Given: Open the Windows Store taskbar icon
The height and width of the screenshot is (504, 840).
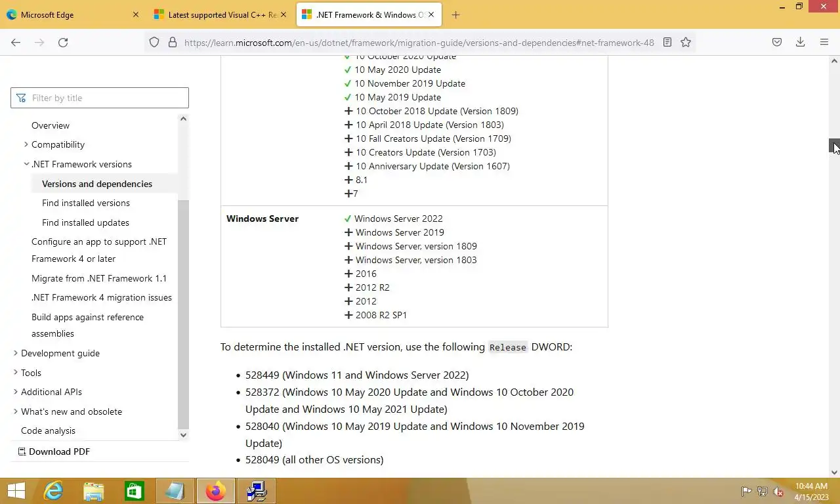Looking at the screenshot, I should 135,491.
